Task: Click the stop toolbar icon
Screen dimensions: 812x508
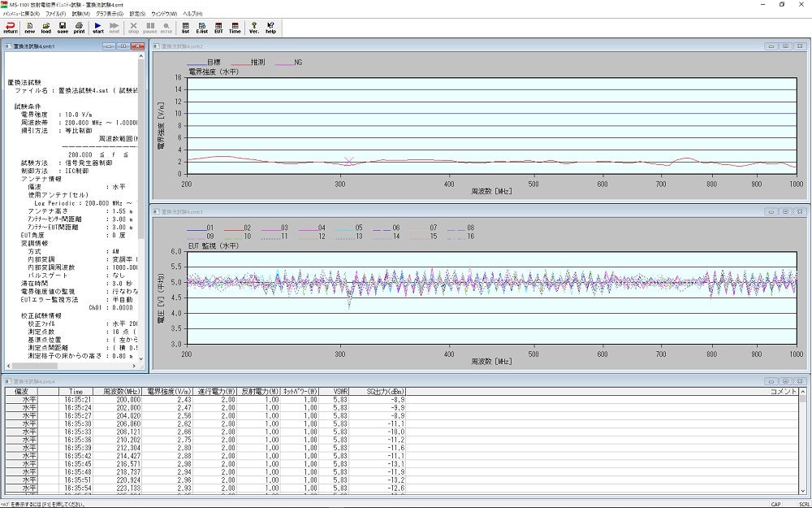Action: (134, 28)
